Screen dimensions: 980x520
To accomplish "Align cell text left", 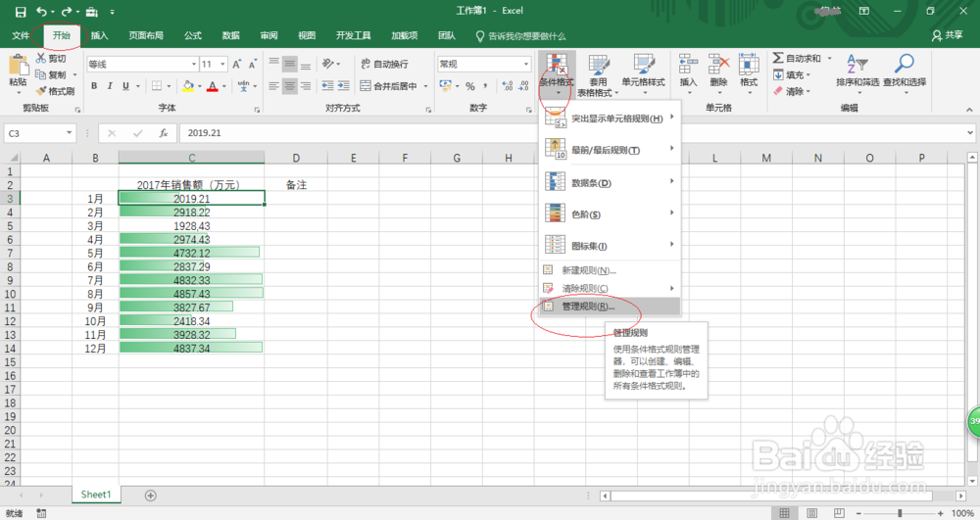I will click(x=273, y=86).
